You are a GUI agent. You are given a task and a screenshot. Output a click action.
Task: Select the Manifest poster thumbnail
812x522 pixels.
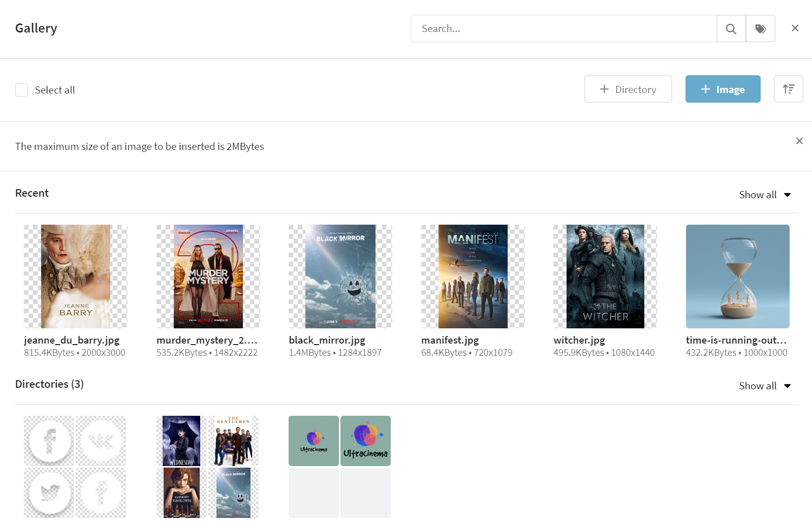tap(473, 277)
